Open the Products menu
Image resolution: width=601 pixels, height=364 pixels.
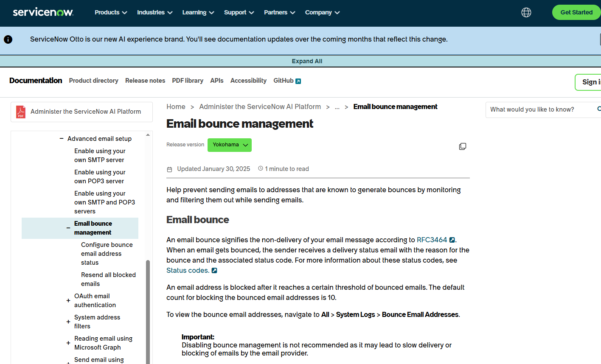coord(111,12)
